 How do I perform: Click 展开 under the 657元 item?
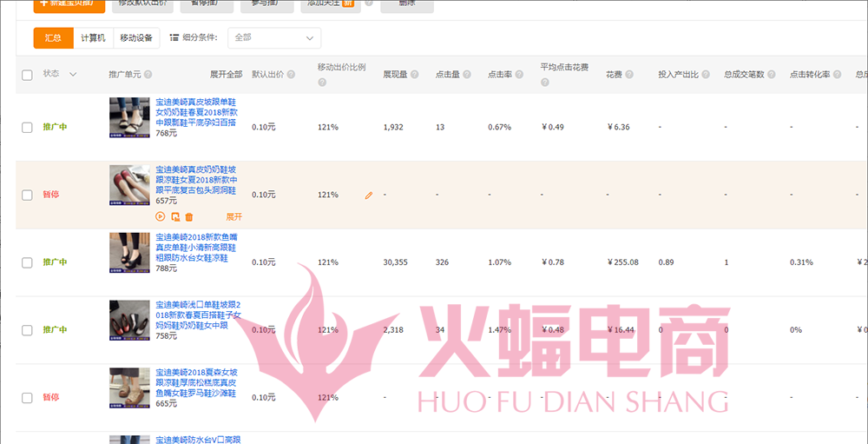click(x=234, y=216)
